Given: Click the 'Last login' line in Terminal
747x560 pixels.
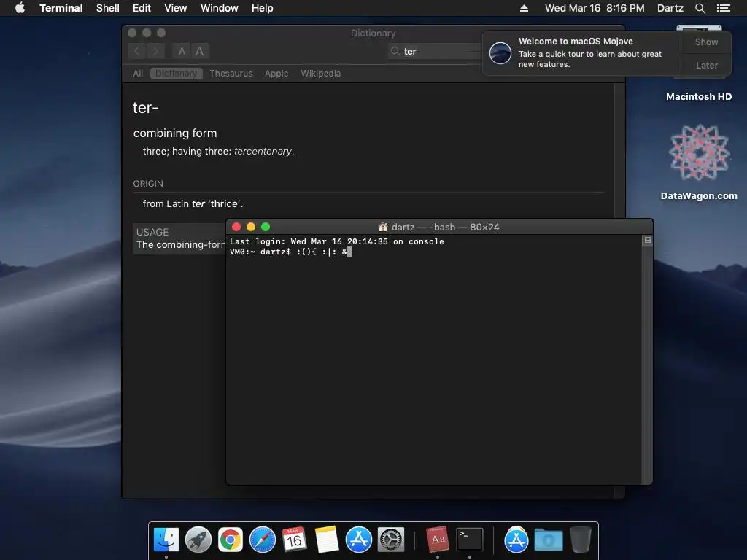Looking at the screenshot, I should 337,241.
